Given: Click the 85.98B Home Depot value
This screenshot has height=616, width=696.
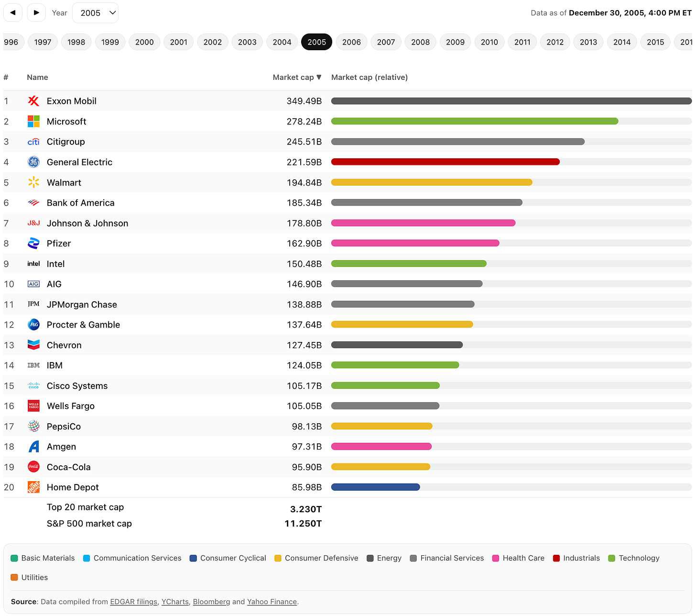Looking at the screenshot, I should pos(307,487).
